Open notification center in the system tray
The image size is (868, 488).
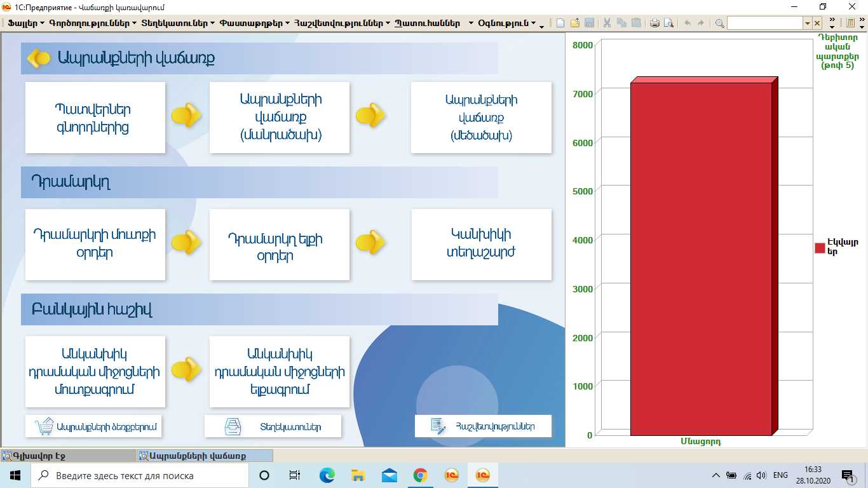pos(848,475)
